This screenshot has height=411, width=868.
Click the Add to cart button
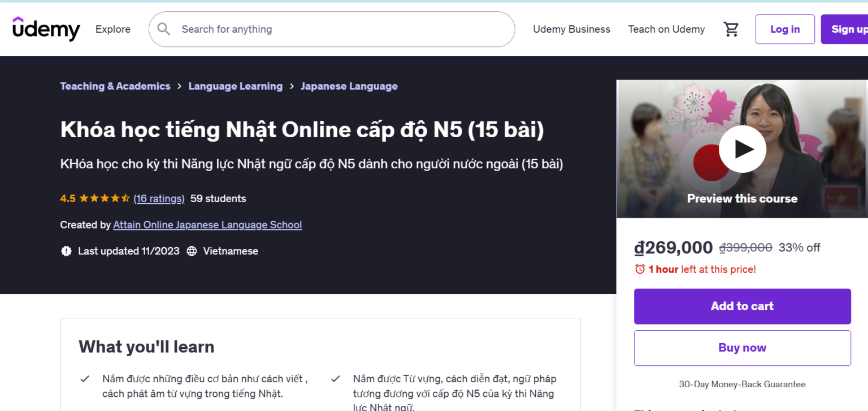pos(742,306)
